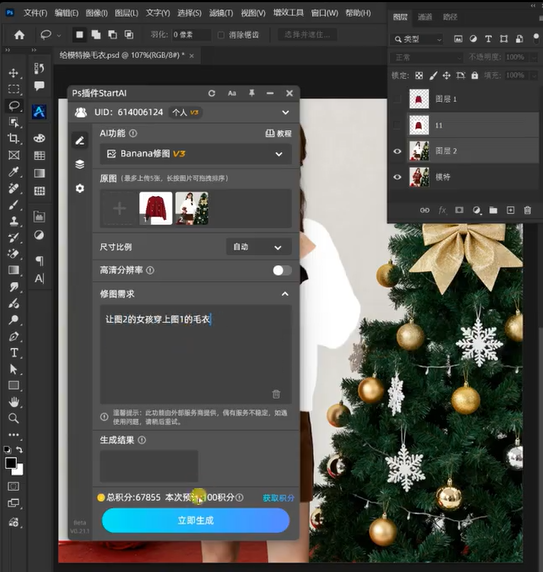543x572 pixels.
Task: Show the 图层 1 layer
Action: [397, 98]
